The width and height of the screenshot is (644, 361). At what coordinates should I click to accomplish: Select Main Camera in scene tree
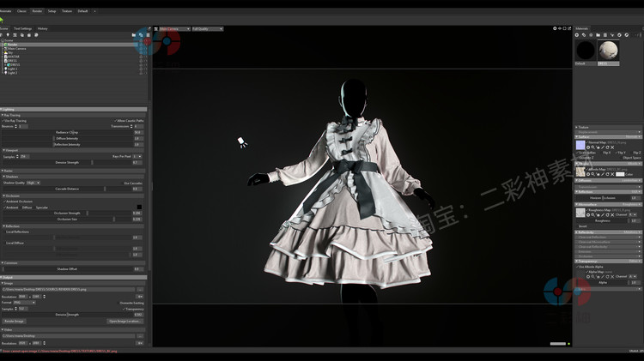(x=17, y=48)
